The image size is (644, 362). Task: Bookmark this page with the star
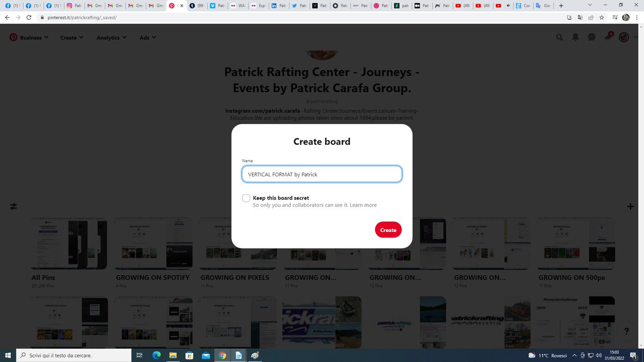[602, 17]
